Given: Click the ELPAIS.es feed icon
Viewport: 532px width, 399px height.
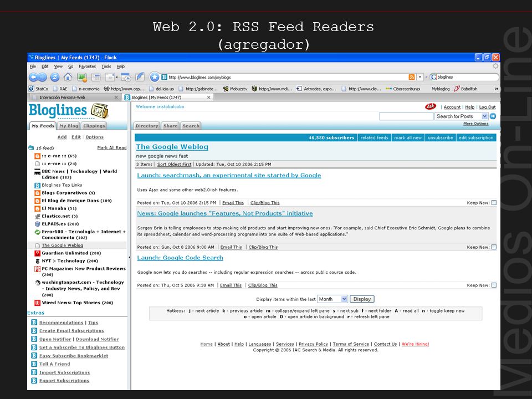Looking at the screenshot, I should pos(38,224).
